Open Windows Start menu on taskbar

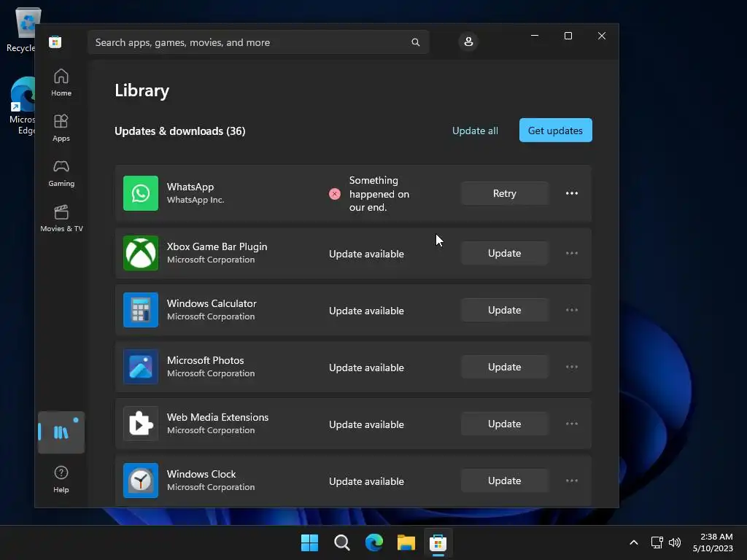309,542
